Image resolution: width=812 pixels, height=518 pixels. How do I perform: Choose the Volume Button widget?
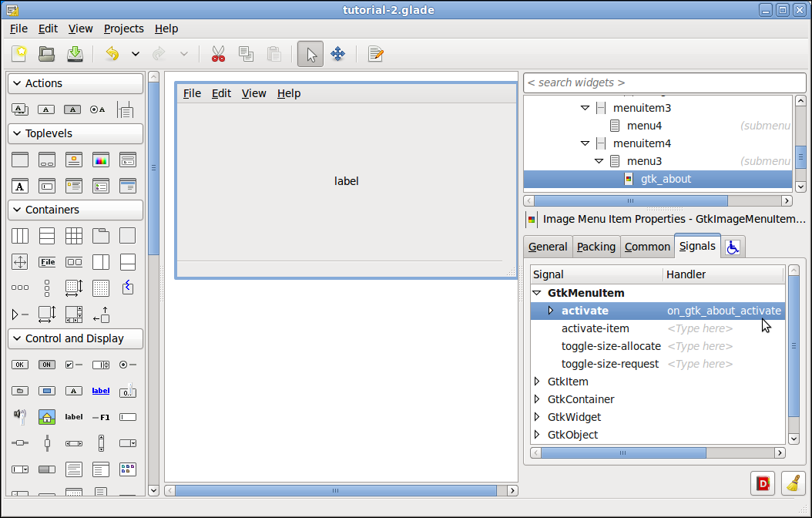click(x=20, y=416)
